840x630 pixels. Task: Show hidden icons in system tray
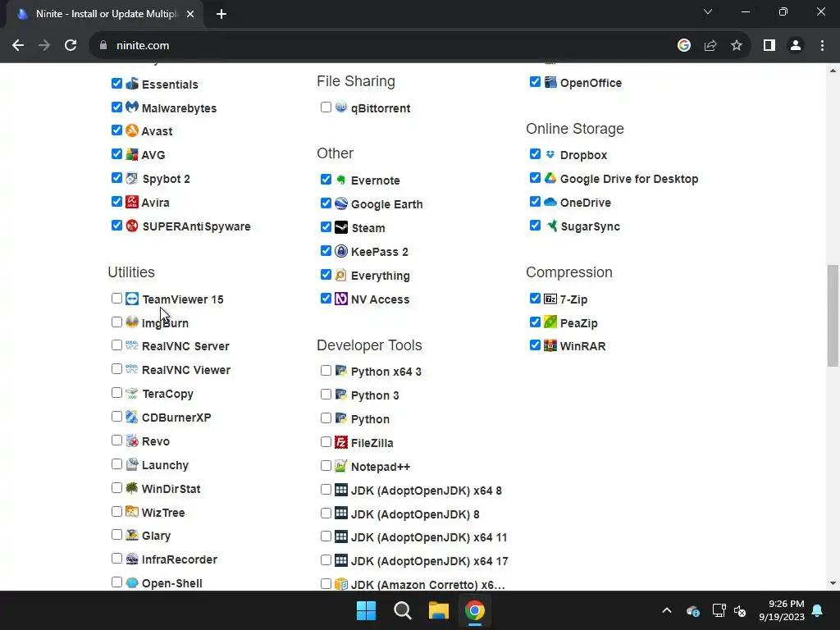click(x=666, y=610)
